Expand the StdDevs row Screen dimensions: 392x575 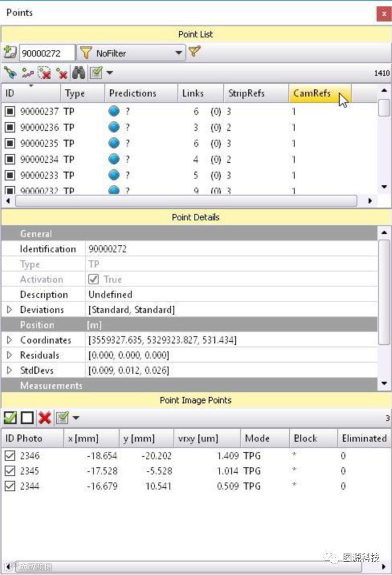pos(9,370)
